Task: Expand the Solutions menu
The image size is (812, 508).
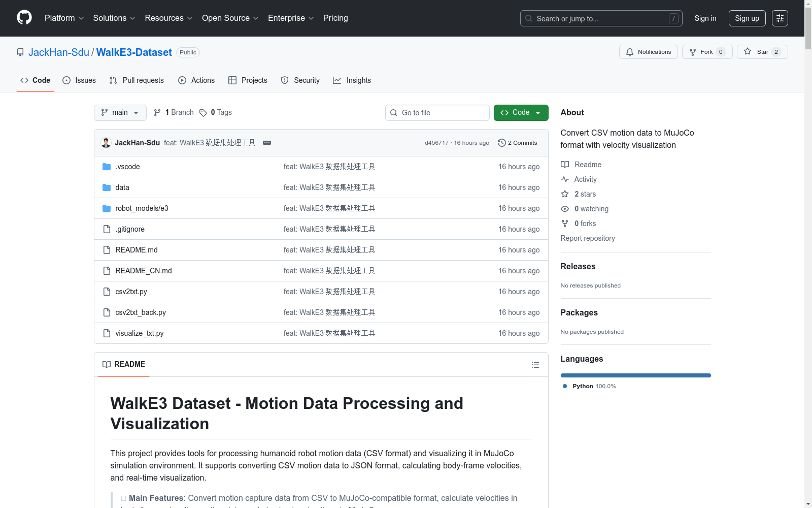Action: coord(114,18)
